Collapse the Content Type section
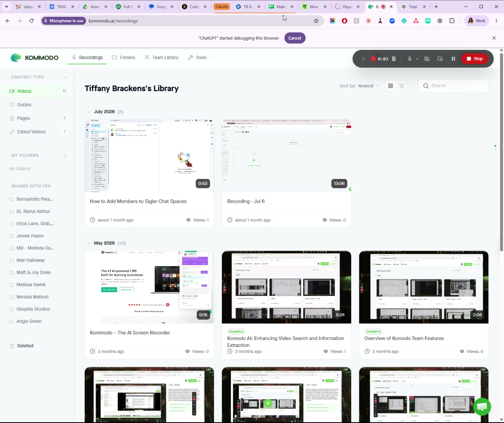 pyautogui.click(x=24, y=77)
